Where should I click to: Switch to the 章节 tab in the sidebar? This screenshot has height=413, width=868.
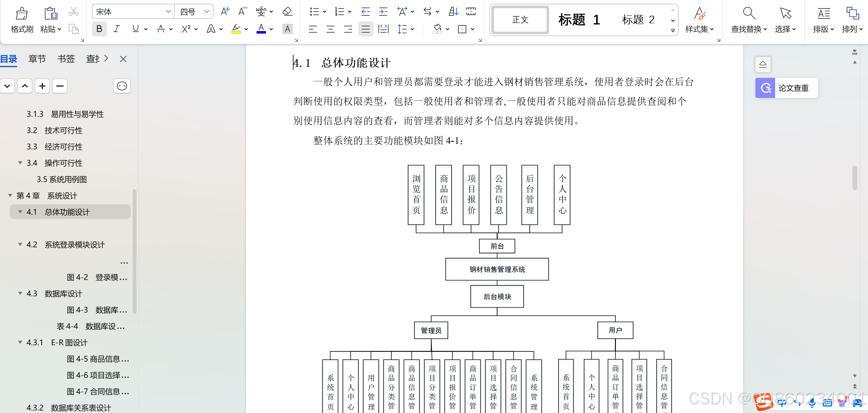pos(37,59)
